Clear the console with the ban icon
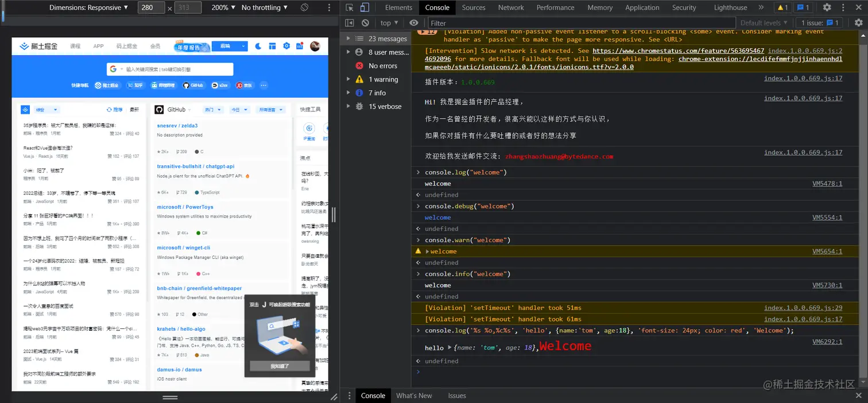Image resolution: width=868 pixels, height=403 pixels. (x=365, y=23)
